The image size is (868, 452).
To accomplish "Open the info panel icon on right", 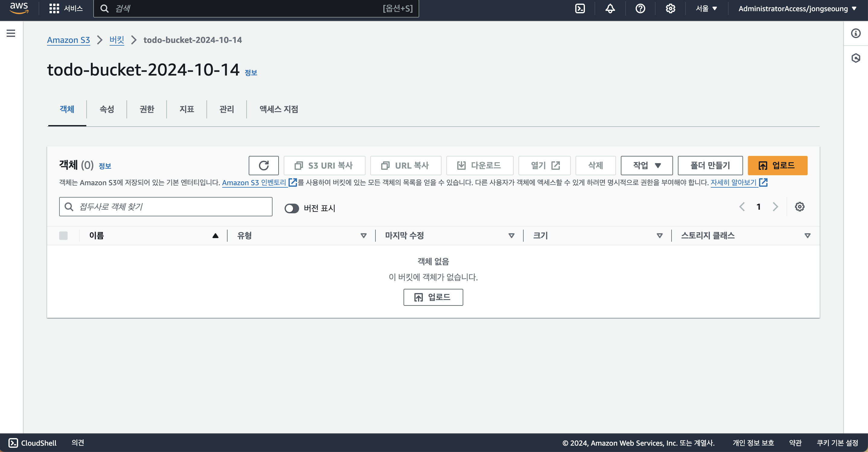I will pos(856,33).
